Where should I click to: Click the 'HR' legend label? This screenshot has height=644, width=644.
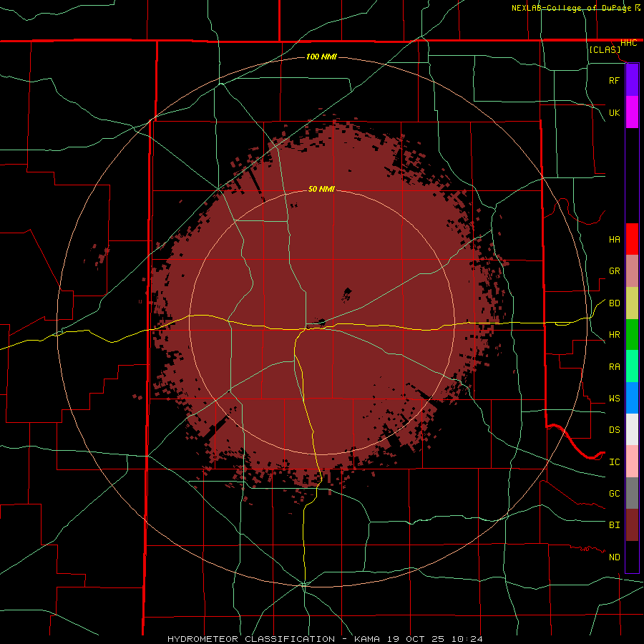(x=614, y=335)
